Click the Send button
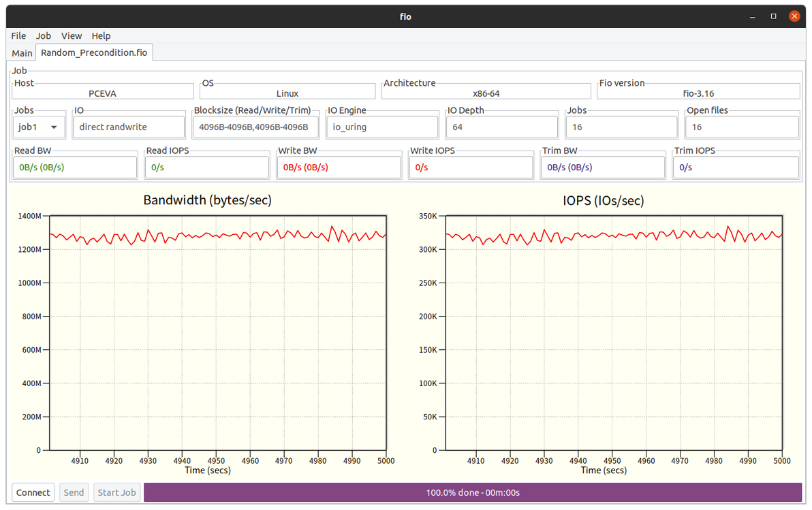This screenshot has width=812, height=510. pos(74,492)
